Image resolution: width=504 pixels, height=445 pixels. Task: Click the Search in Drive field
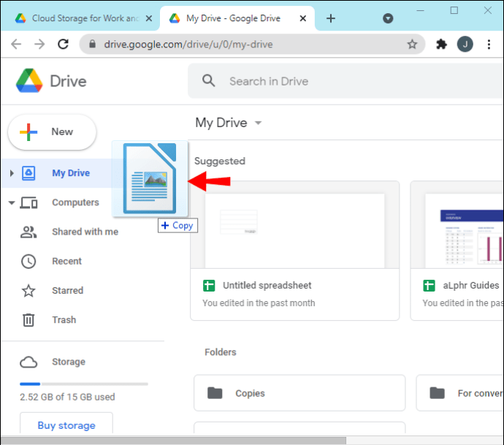[x=345, y=81]
